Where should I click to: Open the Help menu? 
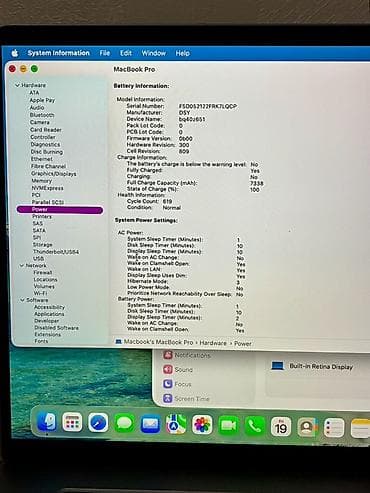(x=183, y=53)
